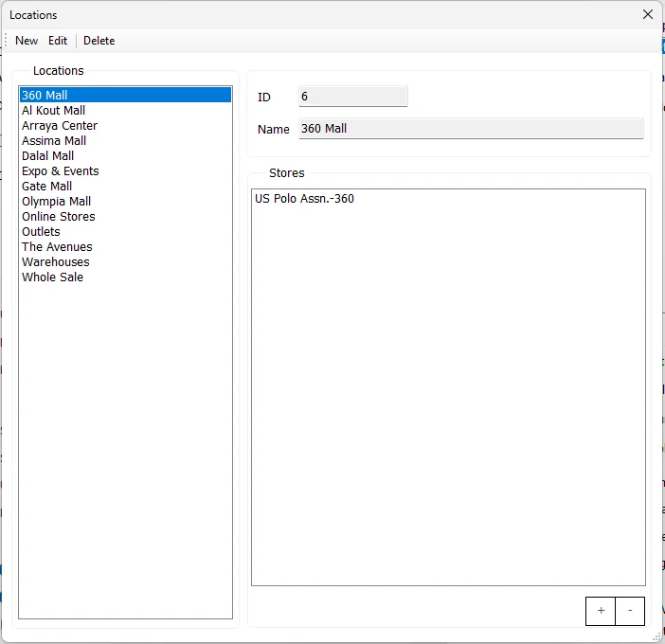Click the toolbar grip handle
Image resolution: width=665 pixels, height=644 pixels.
click(6, 41)
